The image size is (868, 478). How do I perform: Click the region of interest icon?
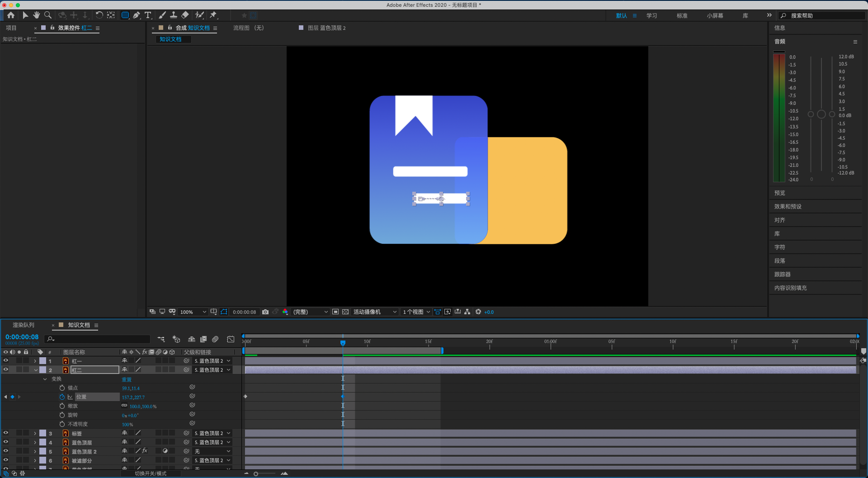(335, 312)
